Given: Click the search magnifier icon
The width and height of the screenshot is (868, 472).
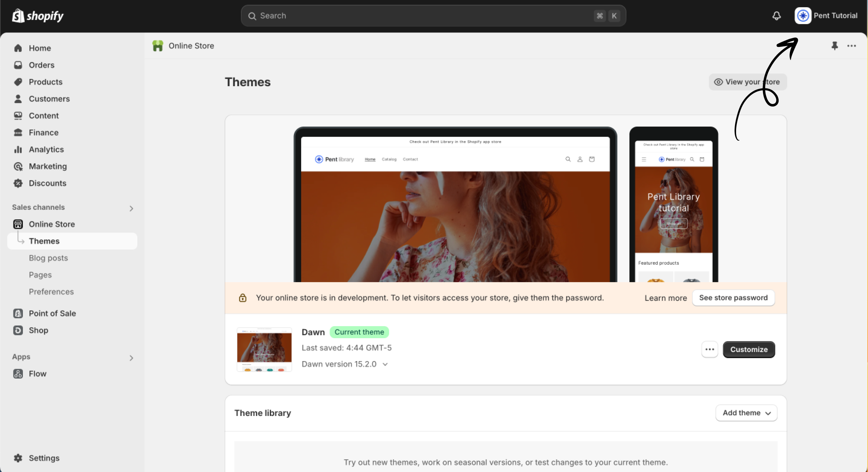Looking at the screenshot, I should [x=252, y=16].
